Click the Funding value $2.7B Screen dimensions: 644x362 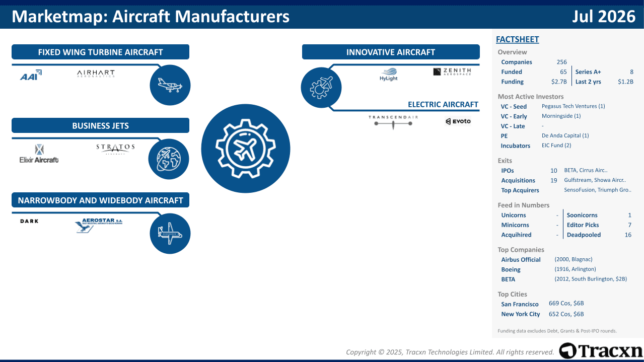[559, 82]
